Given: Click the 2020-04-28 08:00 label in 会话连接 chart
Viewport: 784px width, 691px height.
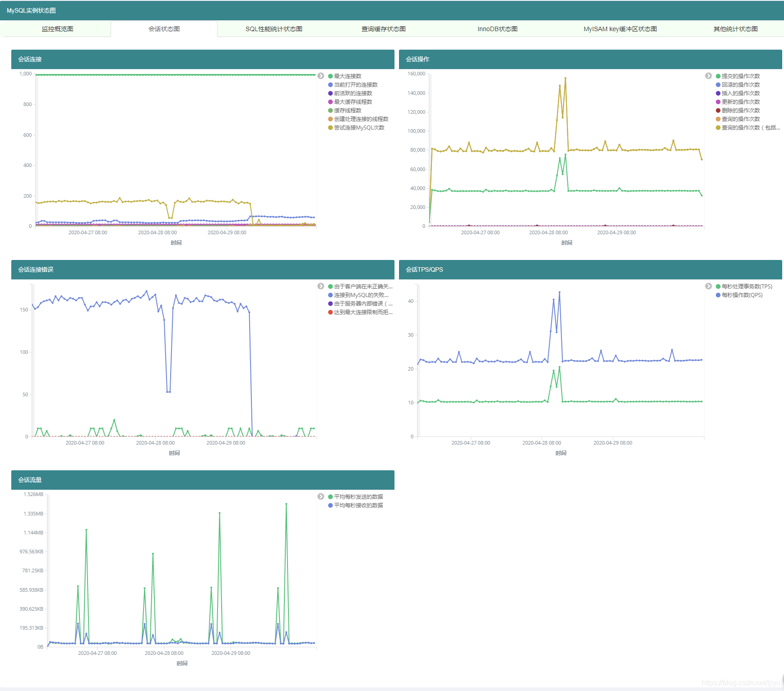Looking at the screenshot, I should click(x=158, y=232).
